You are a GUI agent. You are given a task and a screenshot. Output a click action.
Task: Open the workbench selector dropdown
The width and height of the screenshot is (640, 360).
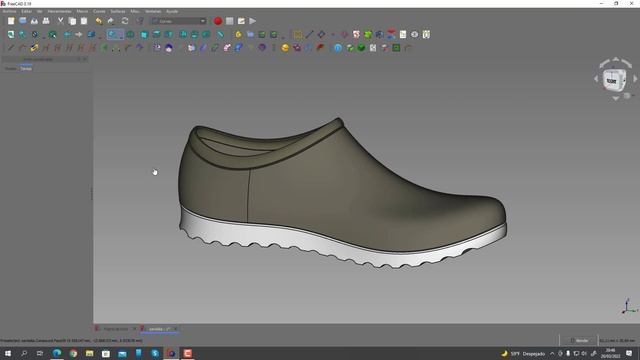[179, 21]
